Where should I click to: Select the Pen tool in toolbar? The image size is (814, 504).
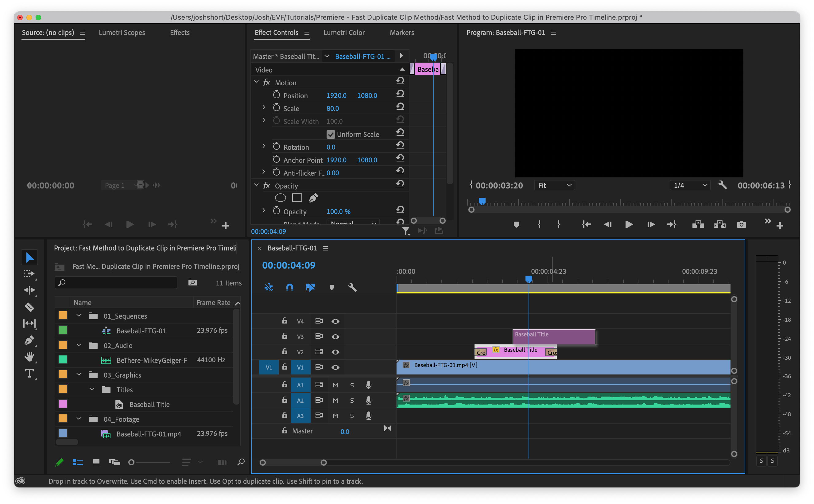pyautogui.click(x=29, y=340)
